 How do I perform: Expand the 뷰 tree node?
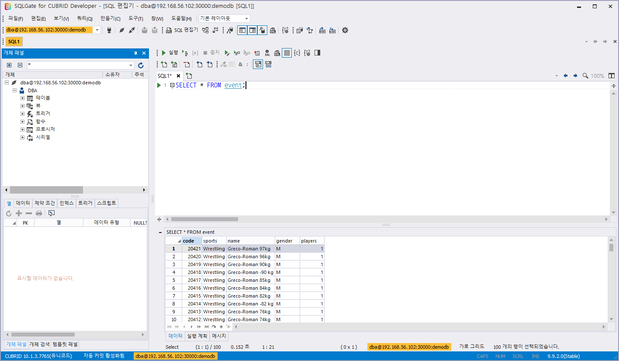click(x=23, y=106)
